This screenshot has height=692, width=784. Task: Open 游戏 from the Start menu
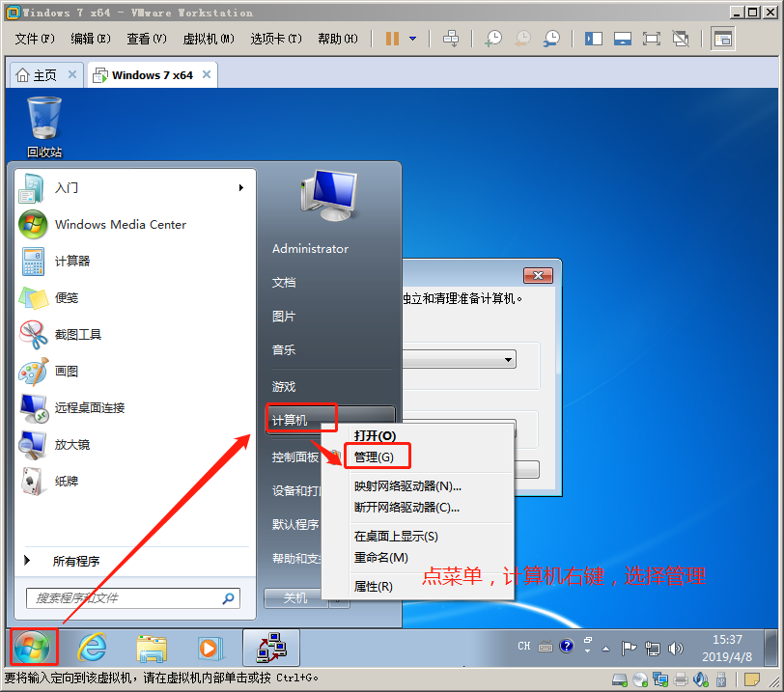[284, 387]
